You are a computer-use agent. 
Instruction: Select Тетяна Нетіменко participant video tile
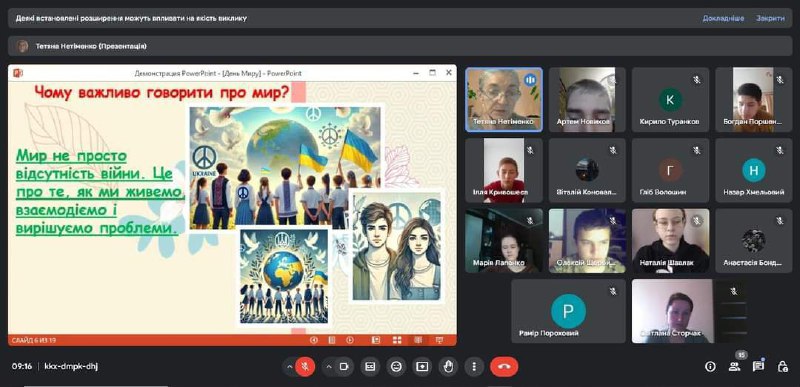click(x=504, y=100)
